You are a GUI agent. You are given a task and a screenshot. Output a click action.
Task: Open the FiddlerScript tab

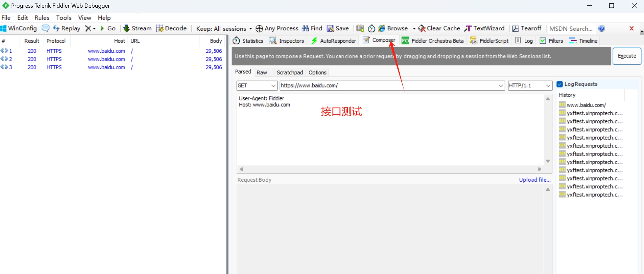tap(489, 41)
